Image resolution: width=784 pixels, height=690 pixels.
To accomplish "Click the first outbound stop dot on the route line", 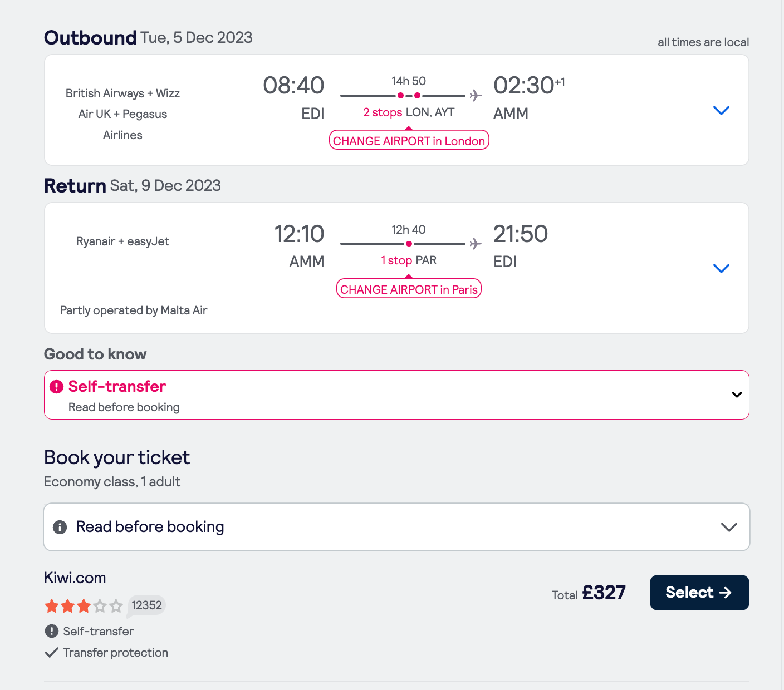I will pyautogui.click(x=400, y=95).
